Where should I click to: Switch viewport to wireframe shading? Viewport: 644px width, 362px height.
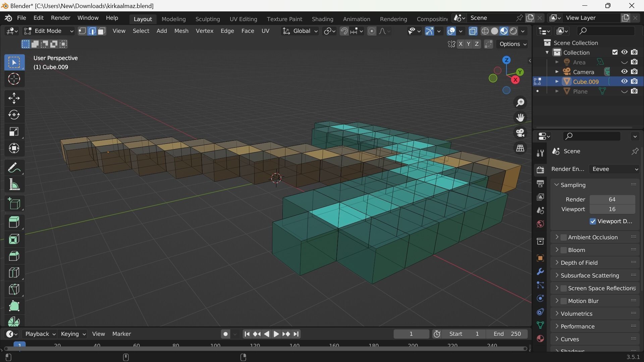click(x=485, y=31)
